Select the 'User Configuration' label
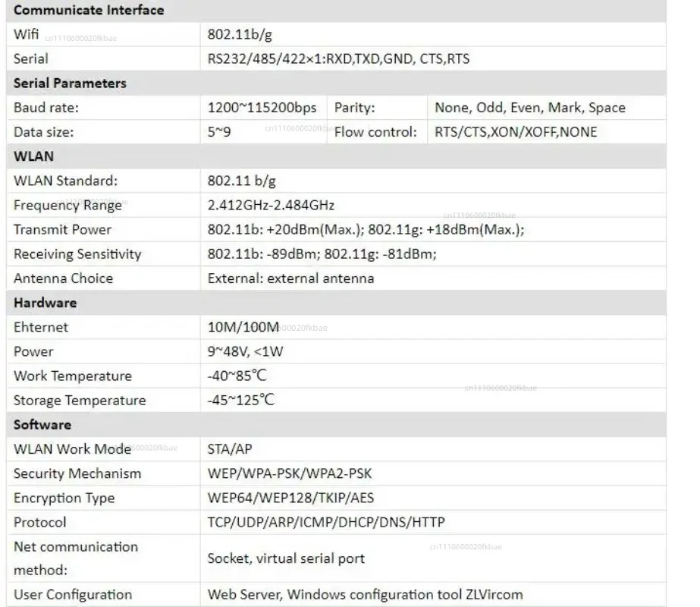The height and width of the screenshot is (607, 700). 73,595
